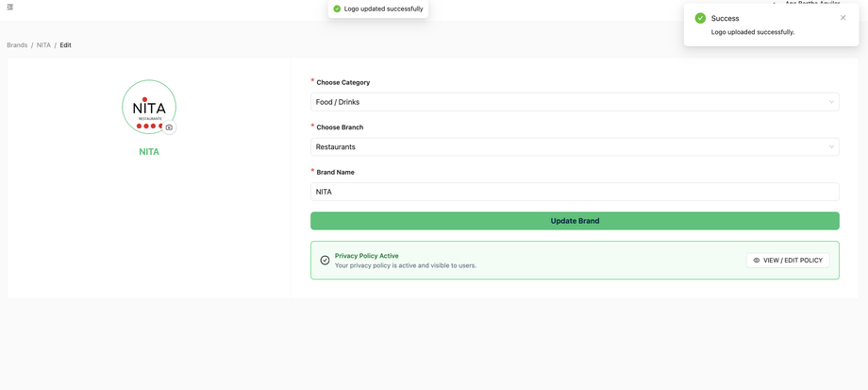
Task: Click the Choose Branch label
Action: click(x=340, y=127)
